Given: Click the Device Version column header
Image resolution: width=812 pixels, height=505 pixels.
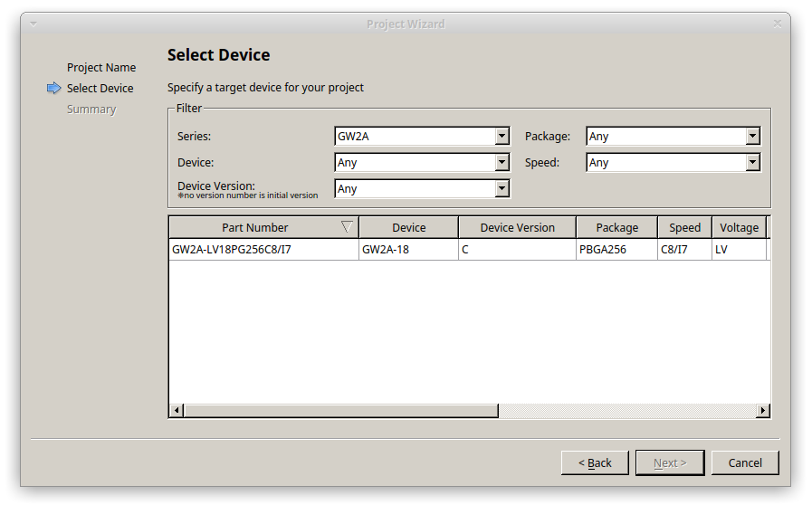Looking at the screenshot, I should (517, 227).
